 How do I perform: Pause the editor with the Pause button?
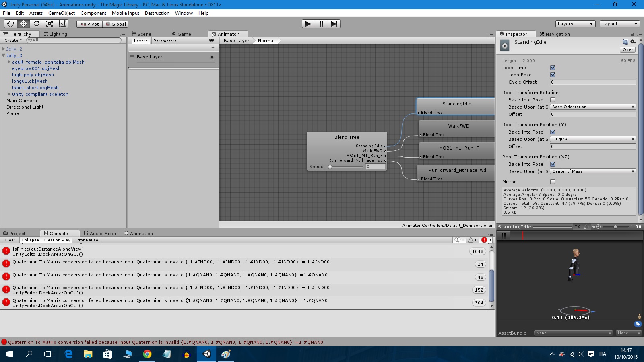pos(321,24)
